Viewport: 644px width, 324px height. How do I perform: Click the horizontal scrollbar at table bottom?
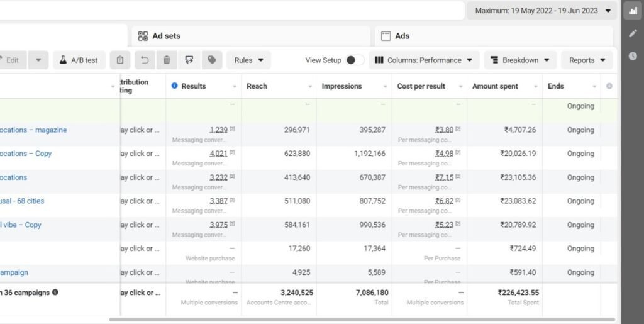click(362, 320)
